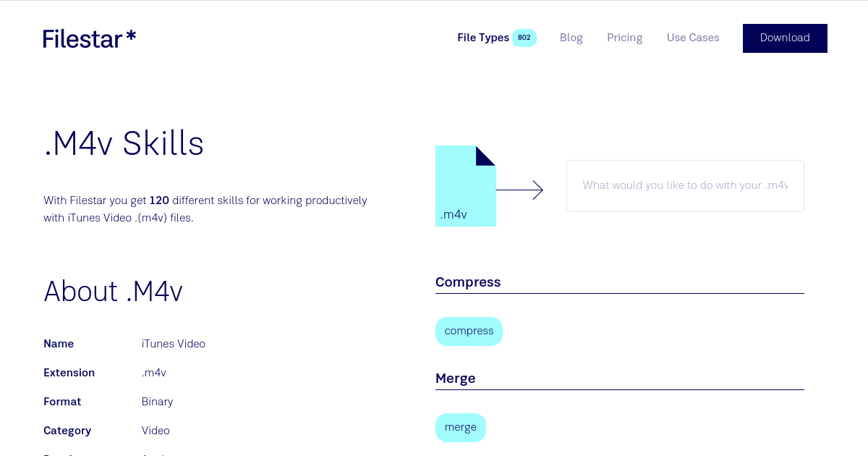
Task: Click the Download button
Action: (785, 38)
